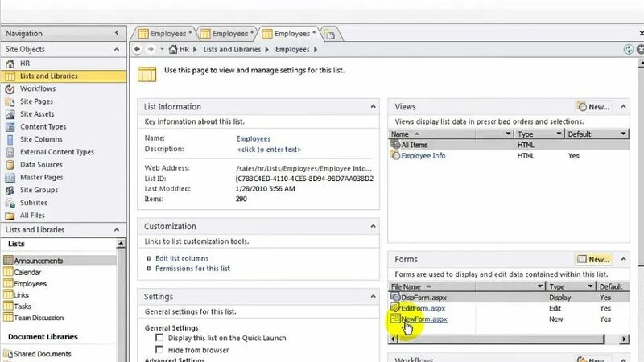This screenshot has height=362, width=644.
Task: Click Lists pane scrollbar up arrow
Action: click(121, 244)
